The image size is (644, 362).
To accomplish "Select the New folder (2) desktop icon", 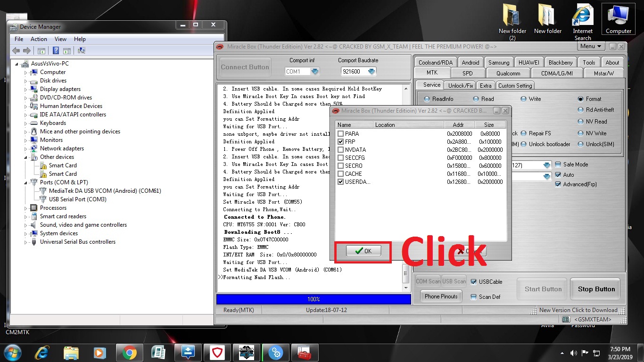I will click(512, 23).
